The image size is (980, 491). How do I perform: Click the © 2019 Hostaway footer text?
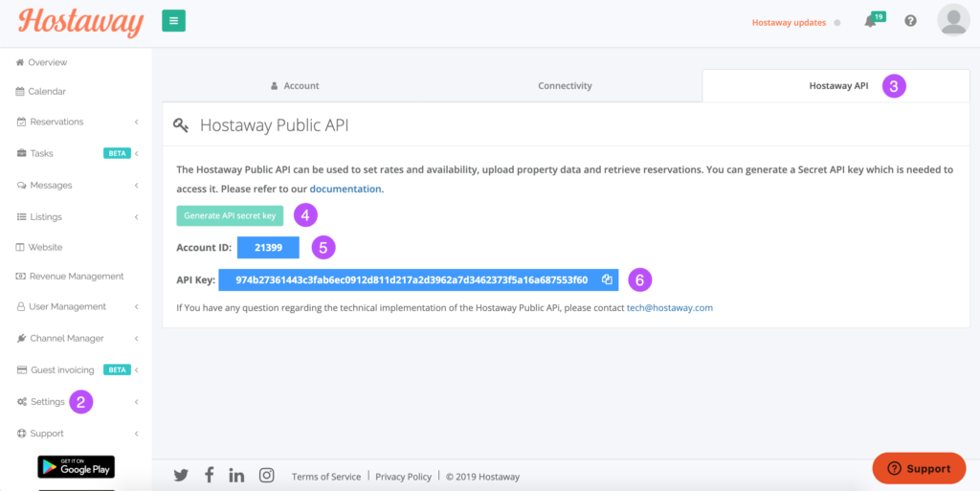pyautogui.click(x=483, y=477)
